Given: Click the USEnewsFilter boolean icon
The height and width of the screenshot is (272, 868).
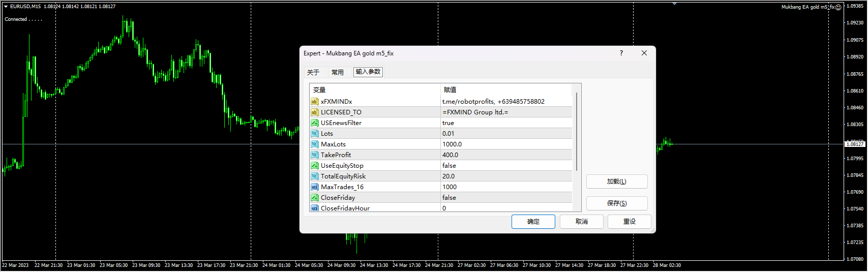Looking at the screenshot, I should pos(314,123).
